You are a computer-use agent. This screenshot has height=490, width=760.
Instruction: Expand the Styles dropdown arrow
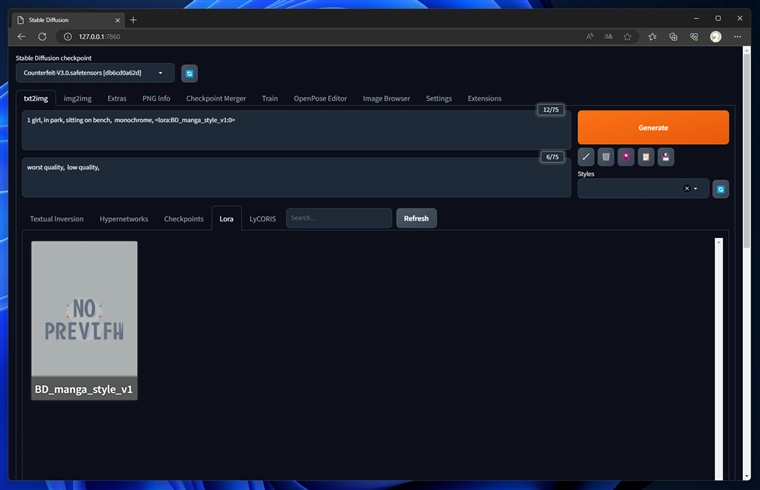click(696, 189)
